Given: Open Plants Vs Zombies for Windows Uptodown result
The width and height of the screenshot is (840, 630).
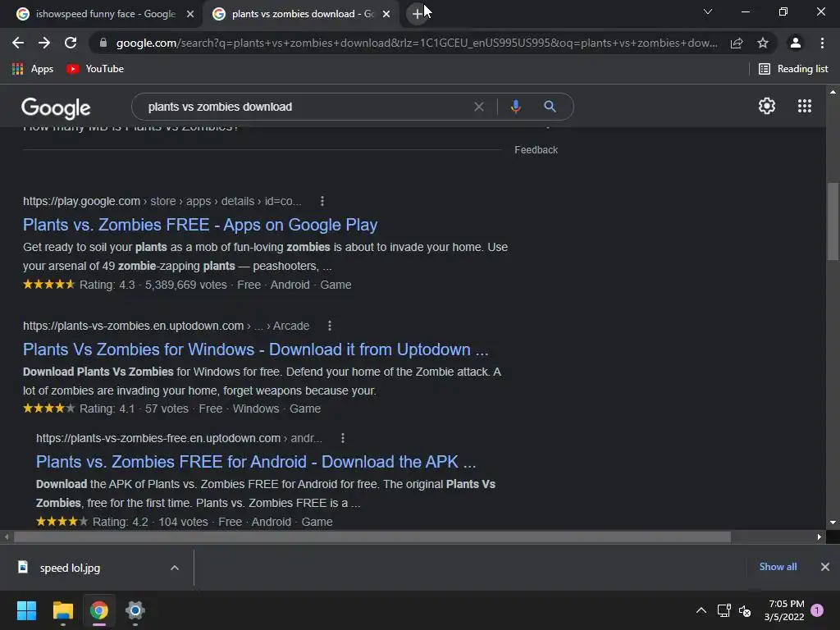Looking at the screenshot, I should [256, 349].
